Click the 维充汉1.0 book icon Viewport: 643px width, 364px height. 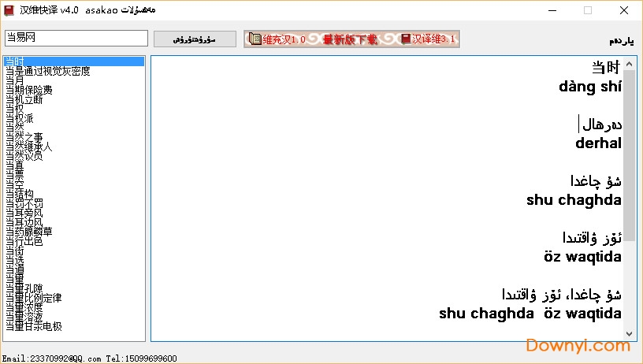(255, 39)
